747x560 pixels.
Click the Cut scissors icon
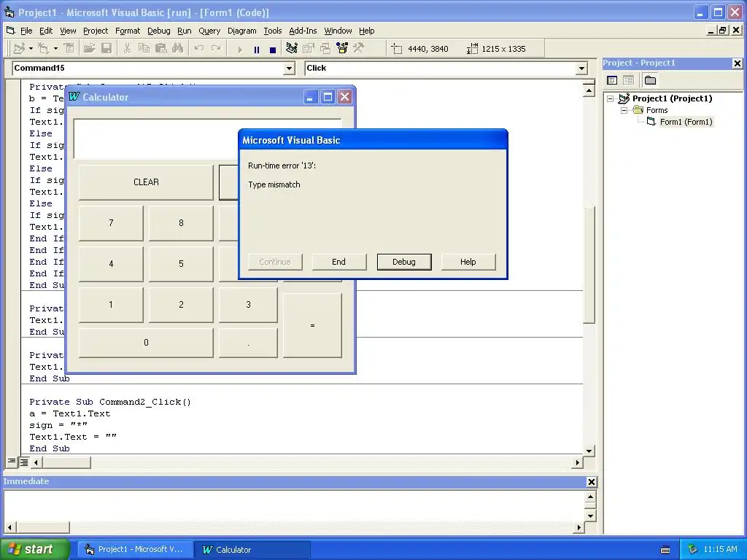tap(127, 49)
